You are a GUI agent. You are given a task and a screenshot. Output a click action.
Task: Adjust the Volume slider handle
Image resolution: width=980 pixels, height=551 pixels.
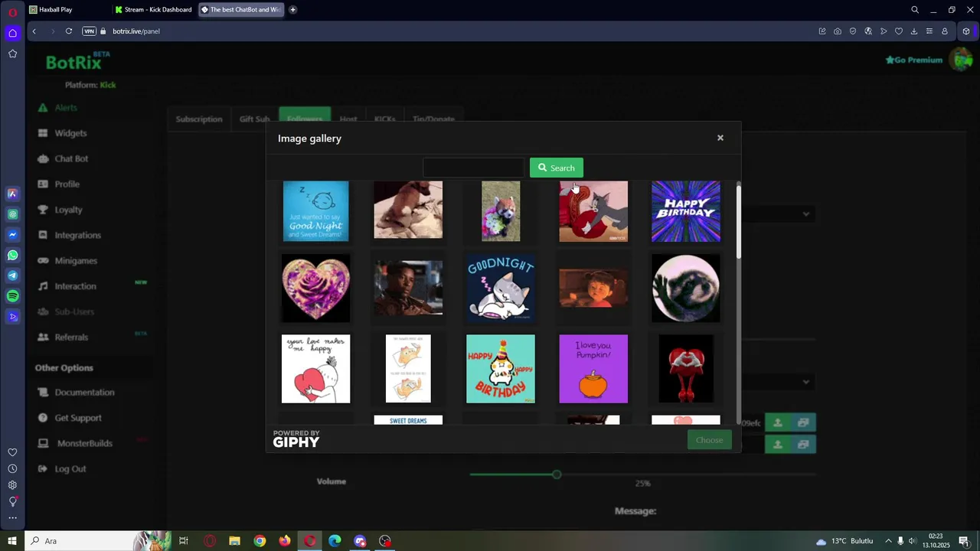557,474
